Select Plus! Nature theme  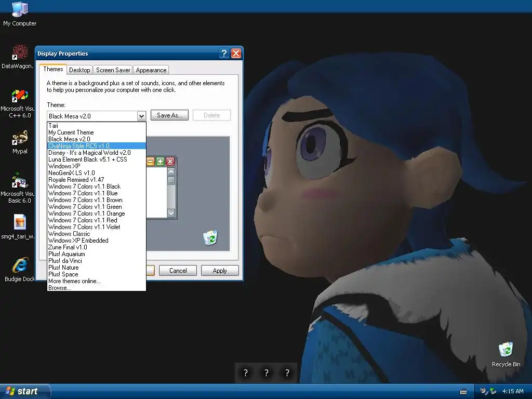[96, 268]
